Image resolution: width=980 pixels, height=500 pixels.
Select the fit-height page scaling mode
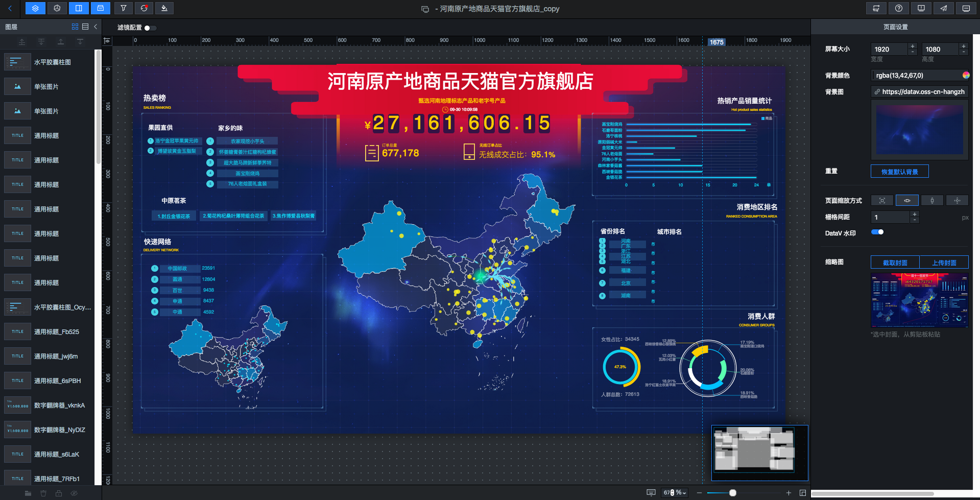(932, 200)
